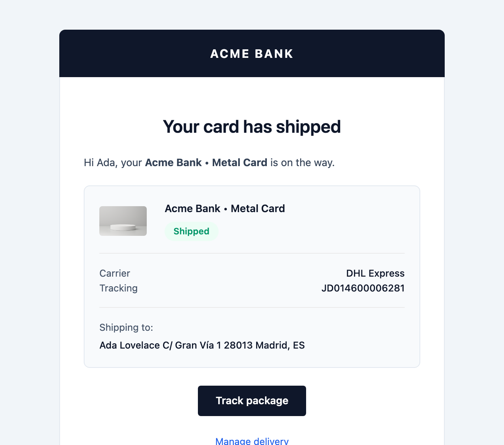504x445 pixels.
Task: Open the Manage delivery link
Action: (x=252, y=441)
